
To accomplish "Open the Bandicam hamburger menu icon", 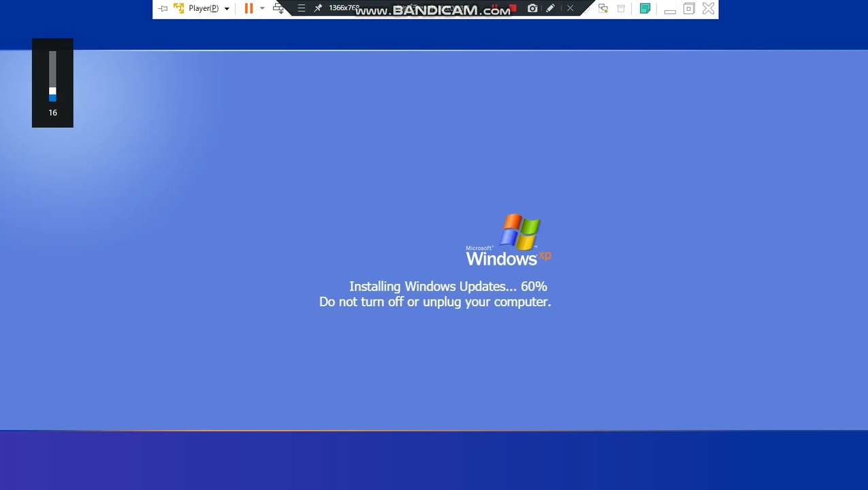I will pyautogui.click(x=301, y=8).
